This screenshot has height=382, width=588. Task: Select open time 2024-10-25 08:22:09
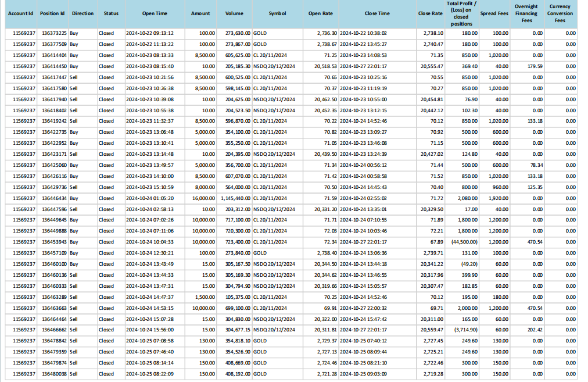[150, 374]
